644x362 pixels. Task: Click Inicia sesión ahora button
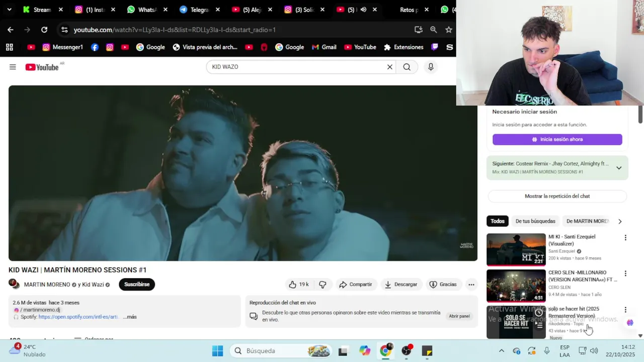(x=557, y=139)
